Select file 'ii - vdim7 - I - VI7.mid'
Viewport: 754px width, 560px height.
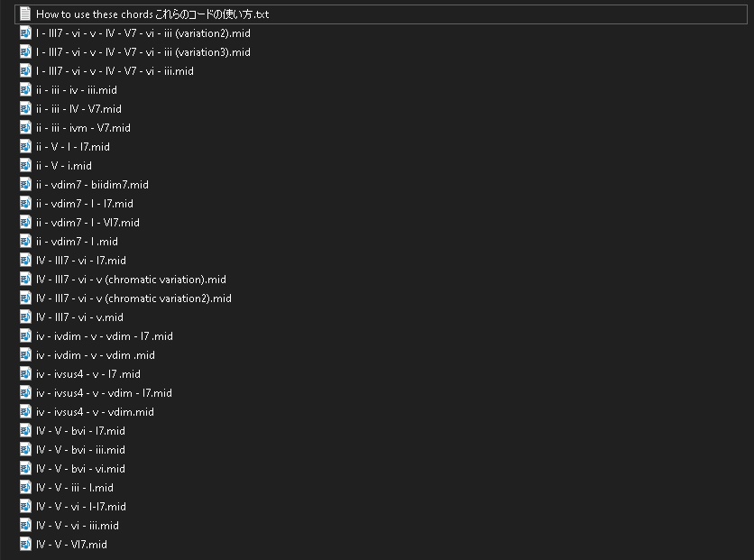click(87, 223)
